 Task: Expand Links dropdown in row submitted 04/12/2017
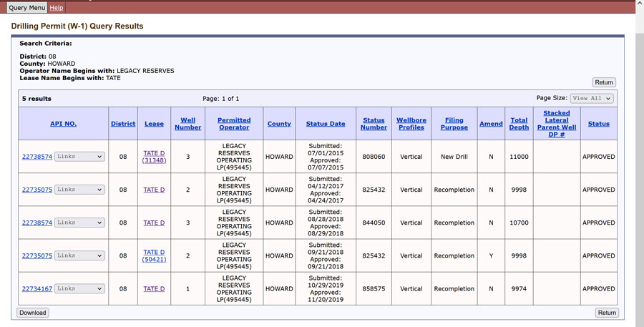[79, 190]
